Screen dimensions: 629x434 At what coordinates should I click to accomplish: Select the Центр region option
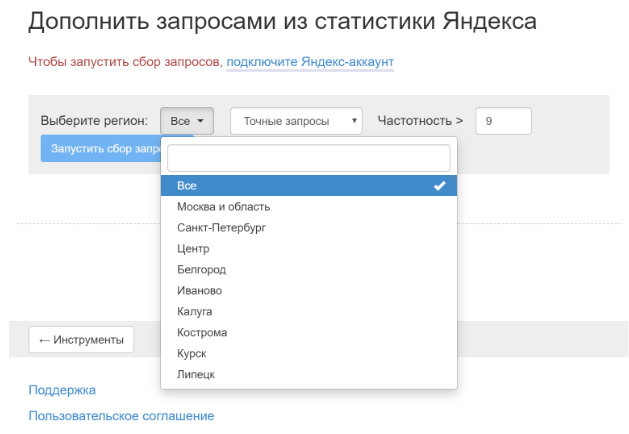[x=309, y=249]
